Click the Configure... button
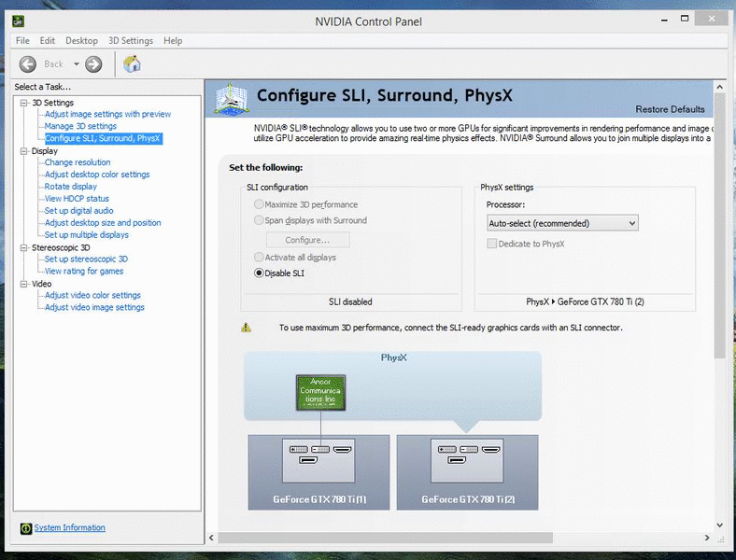Screen dimensions: 736x560 point(307,240)
